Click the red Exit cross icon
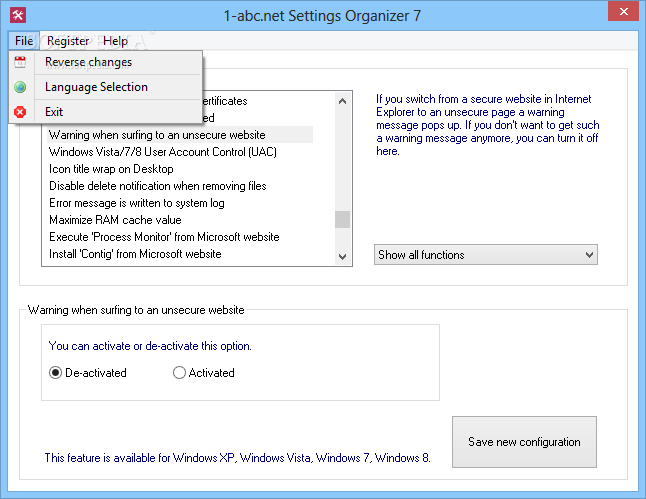 [20, 112]
